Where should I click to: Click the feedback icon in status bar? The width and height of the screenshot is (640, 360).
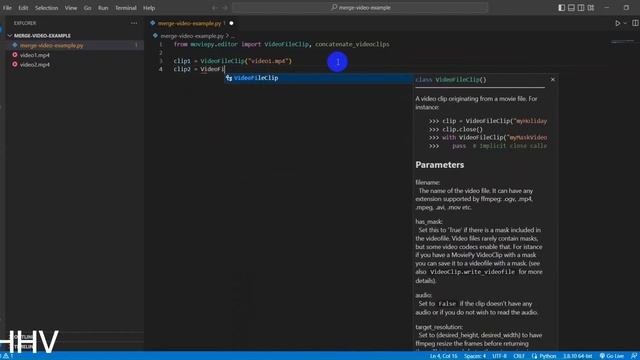pyautogui.click(x=634, y=356)
